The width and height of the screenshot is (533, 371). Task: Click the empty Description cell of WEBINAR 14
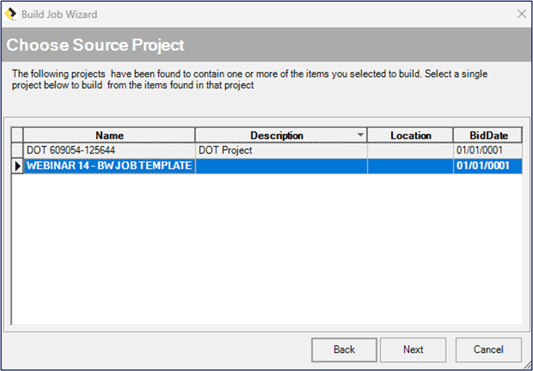(281, 166)
